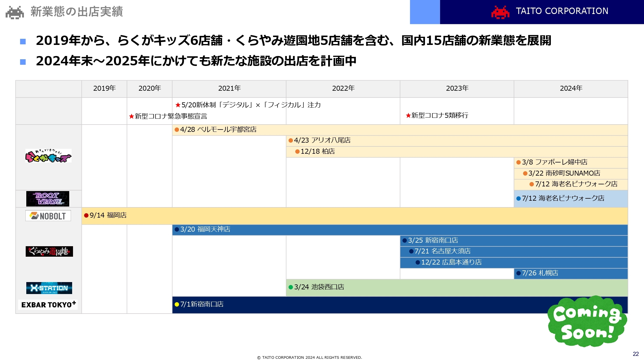The width and height of the screenshot is (644, 362).
Task: Click the gray space invader icon beside the title
Action: [x=15, y=13]
